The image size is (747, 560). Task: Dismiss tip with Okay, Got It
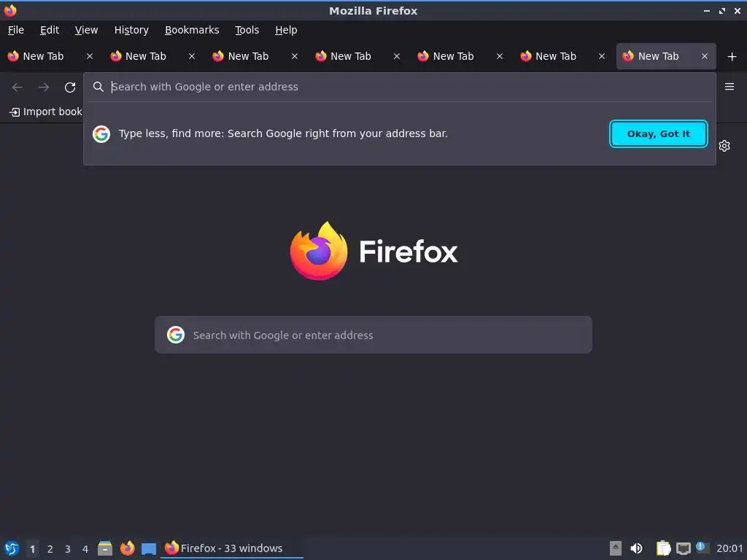(659, 134)
